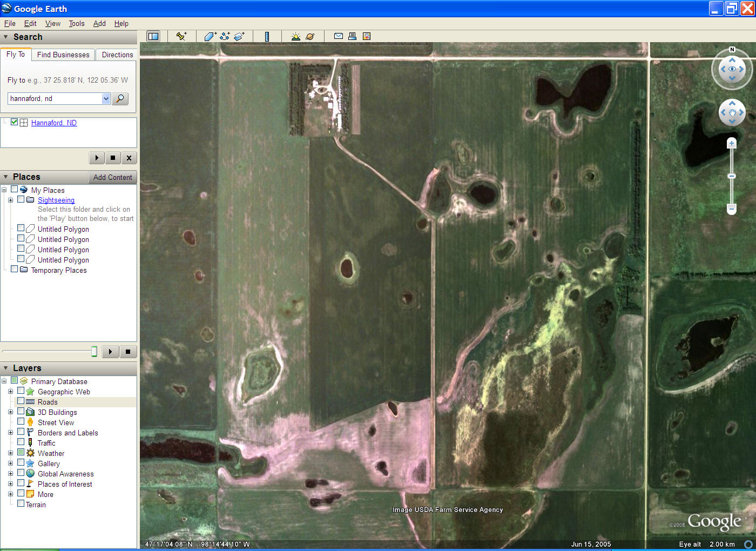The image size is (756, 551).
Task: Expand the Global Awareness node
Action: [10, 474]
